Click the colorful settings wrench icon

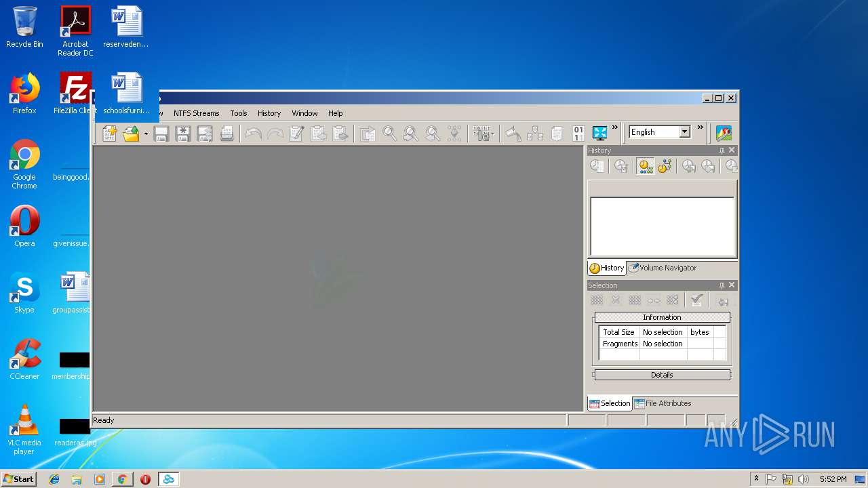click(x=724, y=134)
